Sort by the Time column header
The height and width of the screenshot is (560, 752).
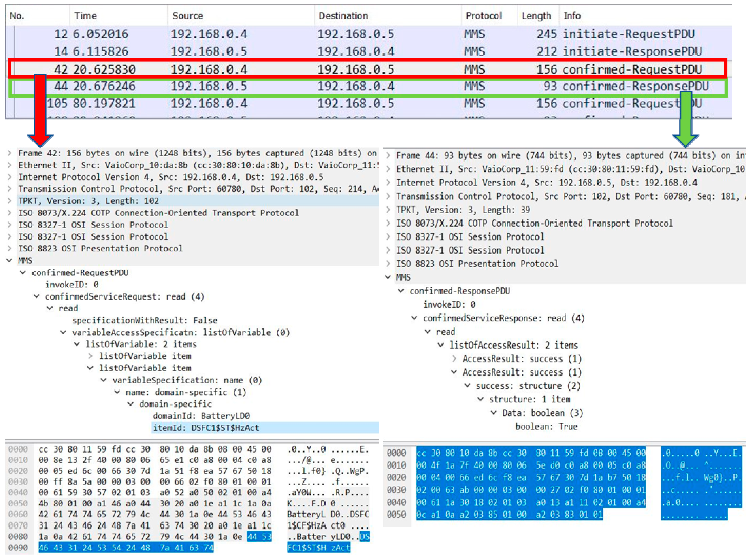pyautogui.click(x=85, y=16)
